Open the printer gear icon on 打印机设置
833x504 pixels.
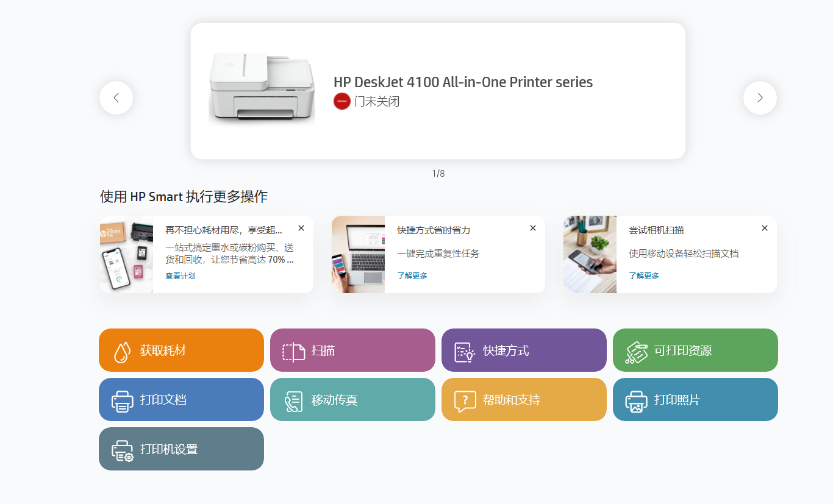click(122, 450)
